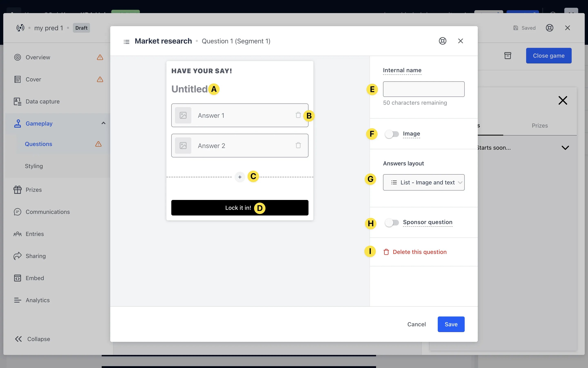Click the help lifebuoy icon in the Market research dialog

tap(442, 41)
